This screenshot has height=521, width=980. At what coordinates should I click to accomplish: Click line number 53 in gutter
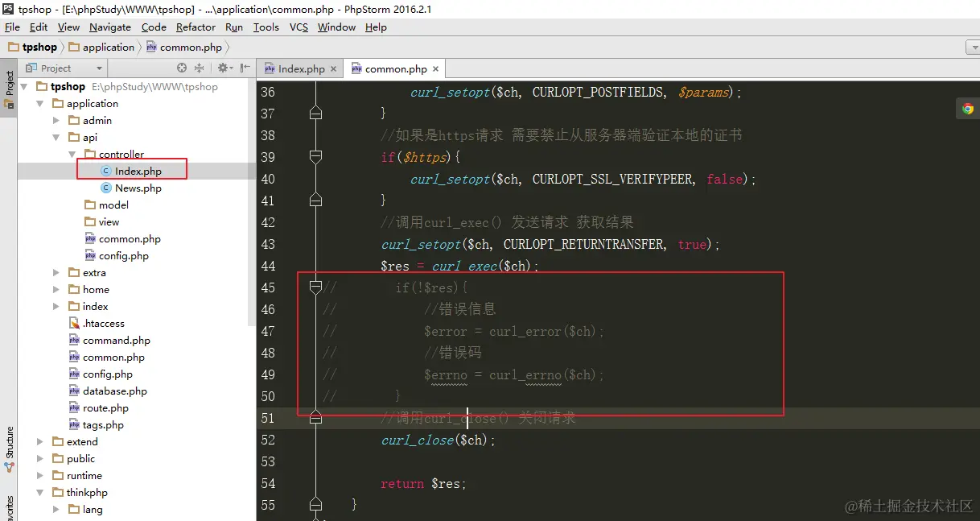[268, 461]
